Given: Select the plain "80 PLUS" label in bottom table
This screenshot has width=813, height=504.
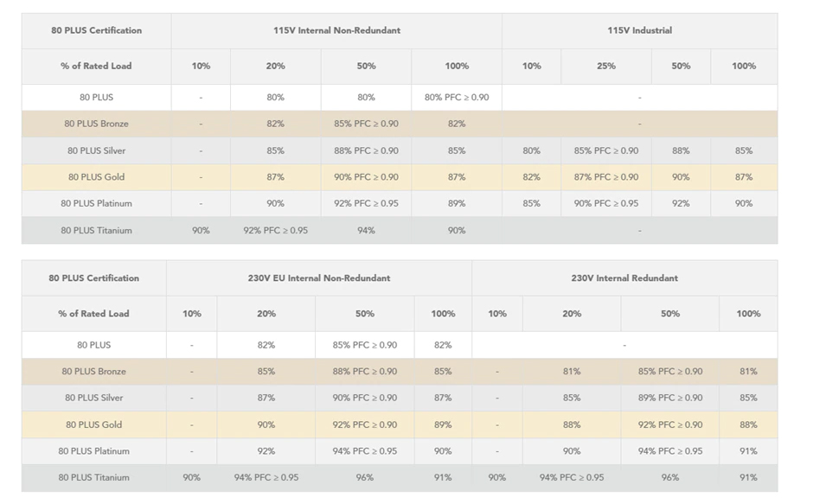Looking at the screenshot, I should (x=93, y=345).
